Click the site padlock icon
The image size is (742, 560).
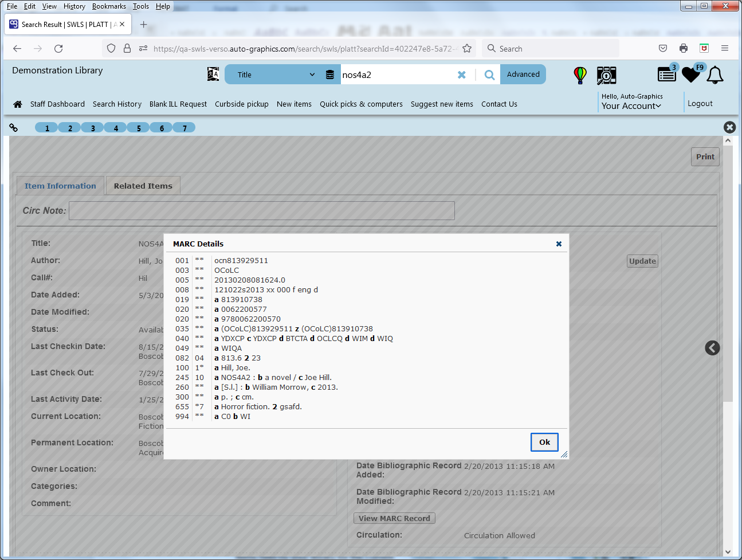pos(127,49)
